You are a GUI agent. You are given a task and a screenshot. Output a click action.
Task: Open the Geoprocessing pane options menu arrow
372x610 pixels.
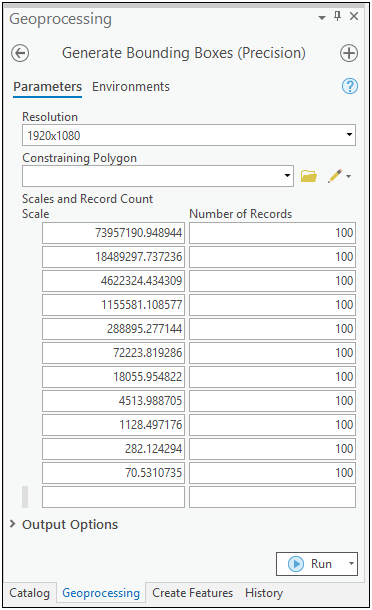322,18
